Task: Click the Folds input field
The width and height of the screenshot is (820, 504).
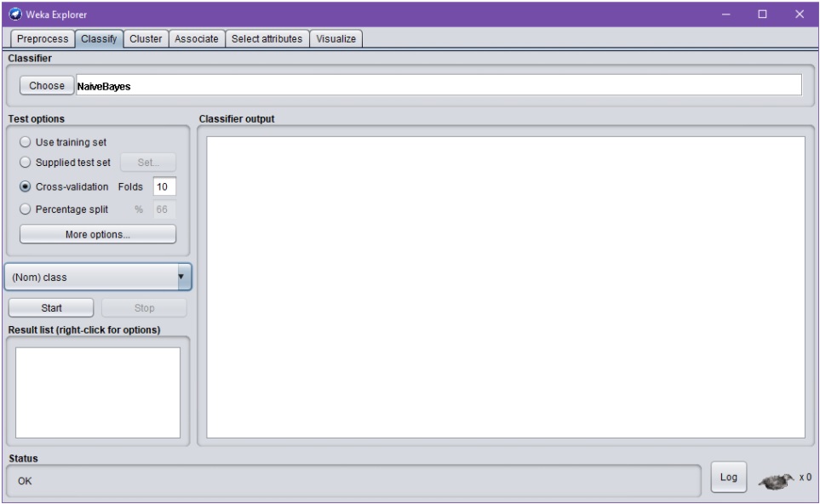Action: (x=163, y=186)
